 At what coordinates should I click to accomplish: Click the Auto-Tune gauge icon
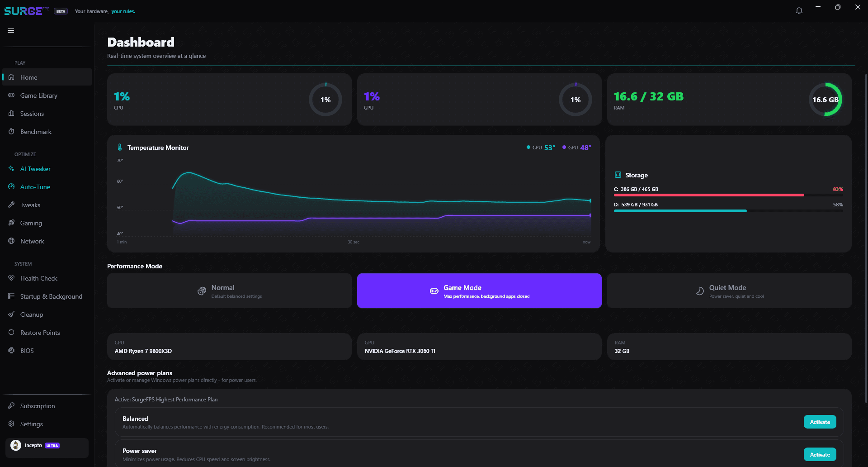11,186
